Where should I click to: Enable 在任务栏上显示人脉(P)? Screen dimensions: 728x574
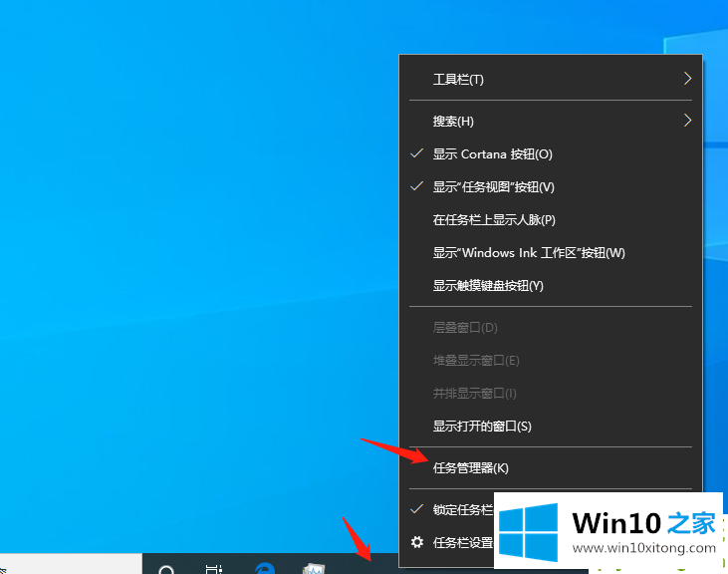[x=494, y=220]
